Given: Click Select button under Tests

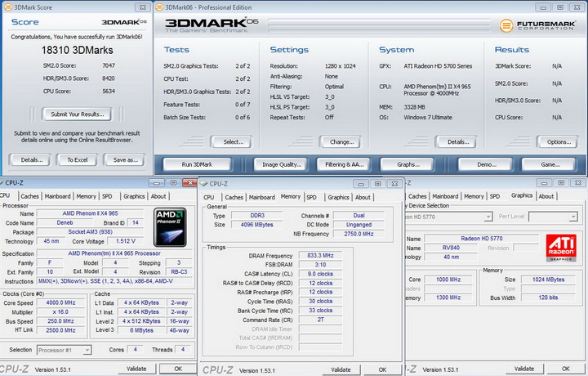Looking at the screenshot, I should tap(234, 142).
